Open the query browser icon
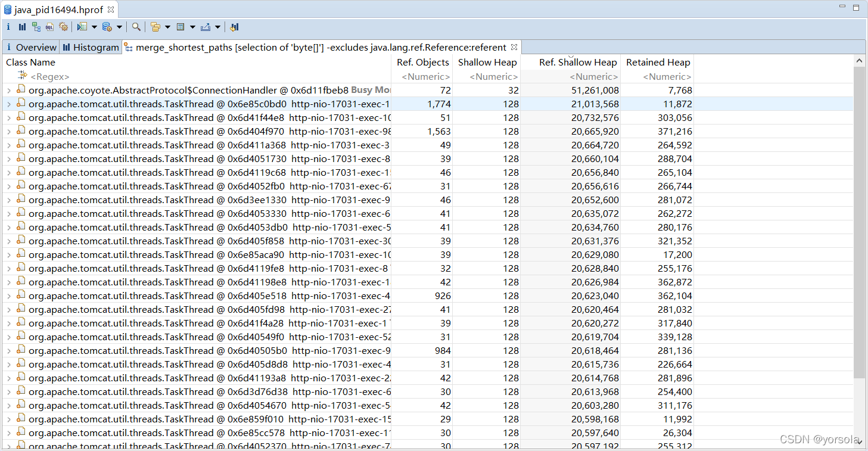 point(83,27)
